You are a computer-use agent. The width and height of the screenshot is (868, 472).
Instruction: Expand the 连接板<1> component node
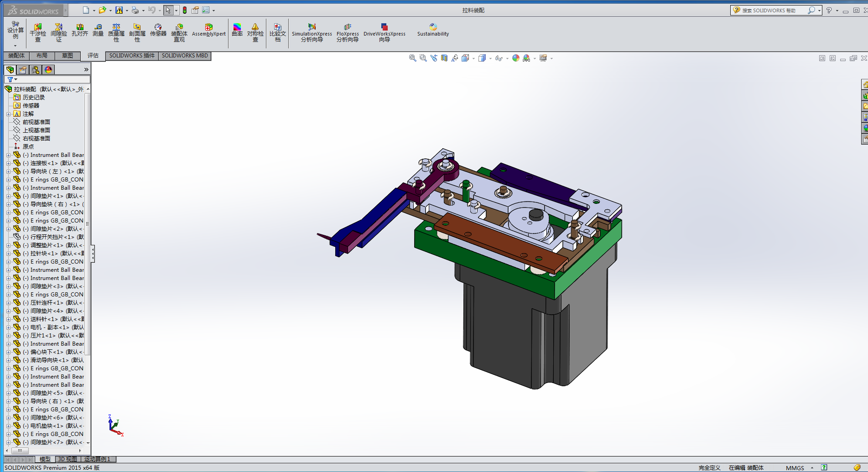pos(8,163)
